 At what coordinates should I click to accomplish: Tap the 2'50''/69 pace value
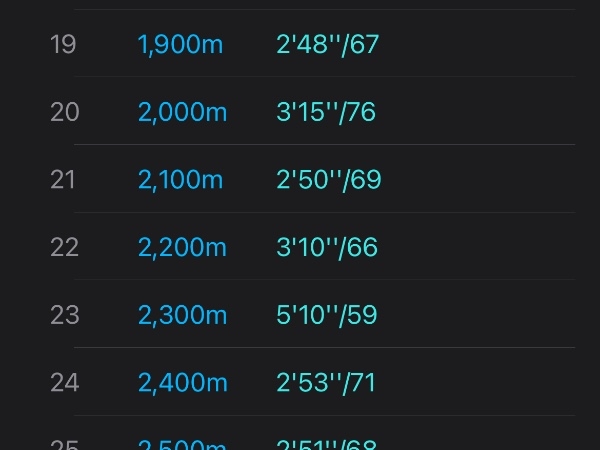click(x=329, y=180)
